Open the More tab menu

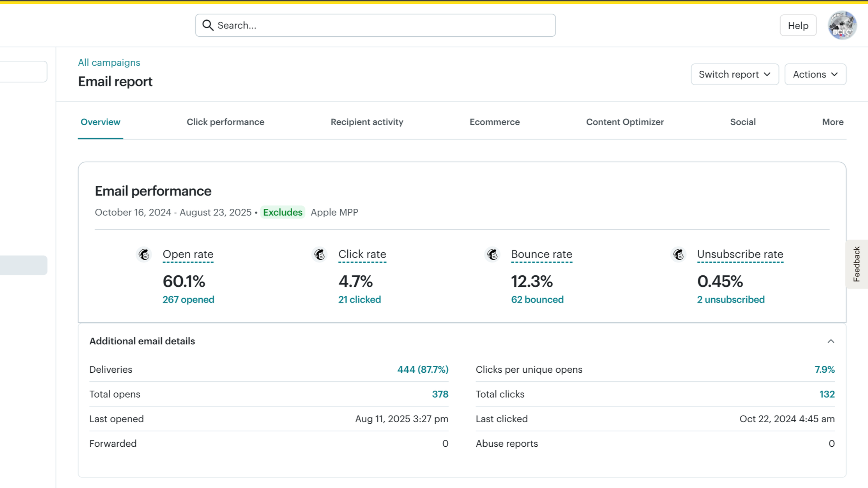833,122
